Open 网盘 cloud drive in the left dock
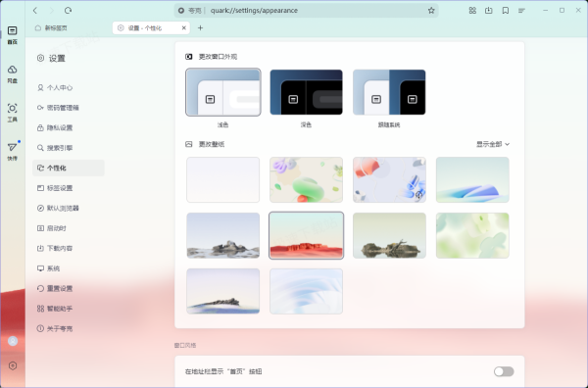 (13, 74)
